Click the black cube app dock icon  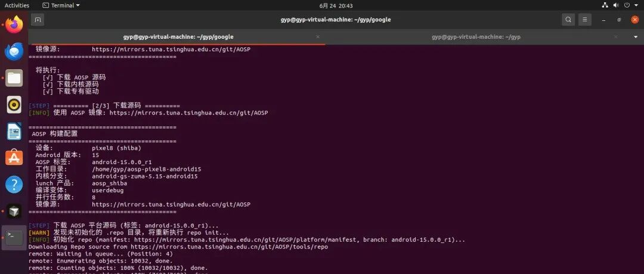(x=14, y=211)
